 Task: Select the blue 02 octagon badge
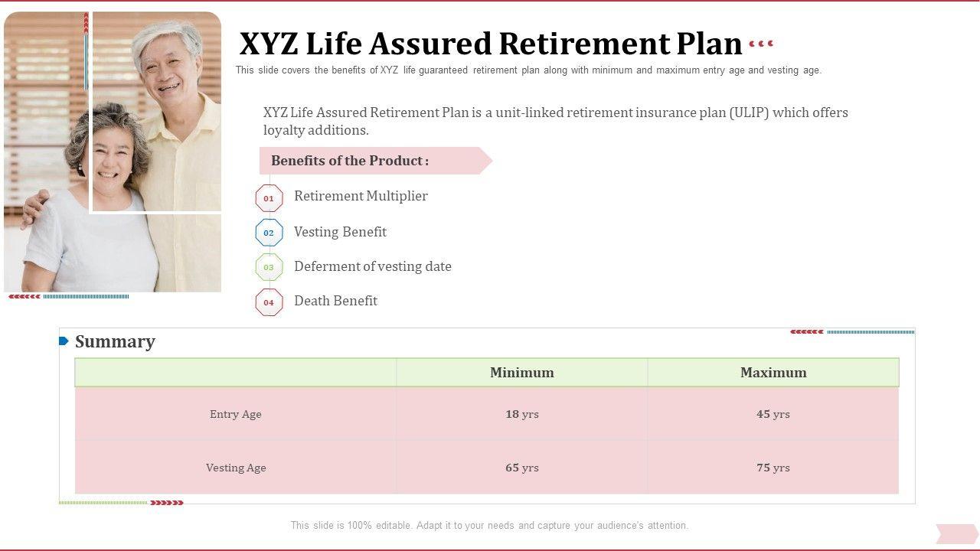click(x=269, y=233)
